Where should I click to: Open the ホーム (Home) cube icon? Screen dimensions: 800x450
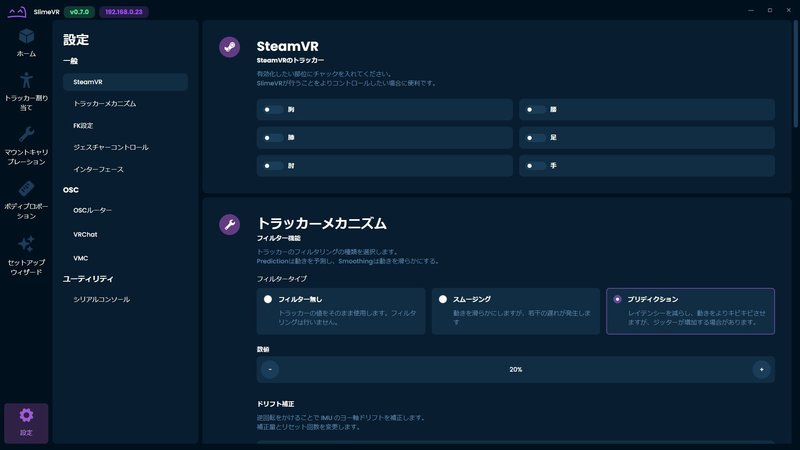[x=26, y=37]
